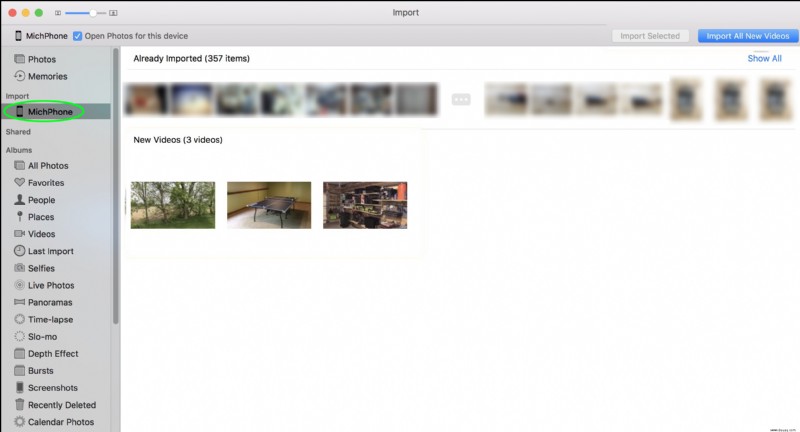
Task: Click the sidebar vertical scrollbar
Action: [116, 186]
